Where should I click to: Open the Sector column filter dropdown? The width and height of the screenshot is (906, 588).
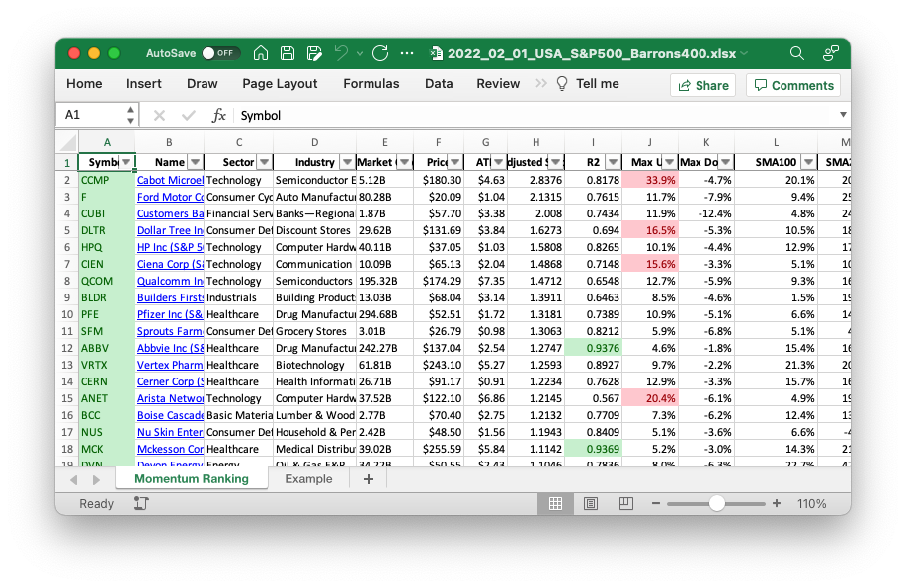click(x=264, y=162)
